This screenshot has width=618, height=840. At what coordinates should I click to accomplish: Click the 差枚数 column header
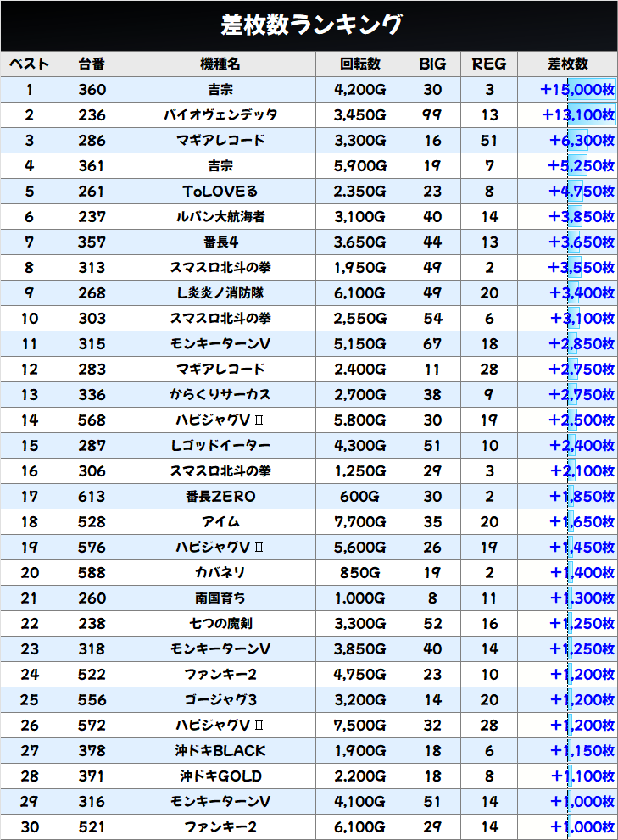[x=568, y=64]
